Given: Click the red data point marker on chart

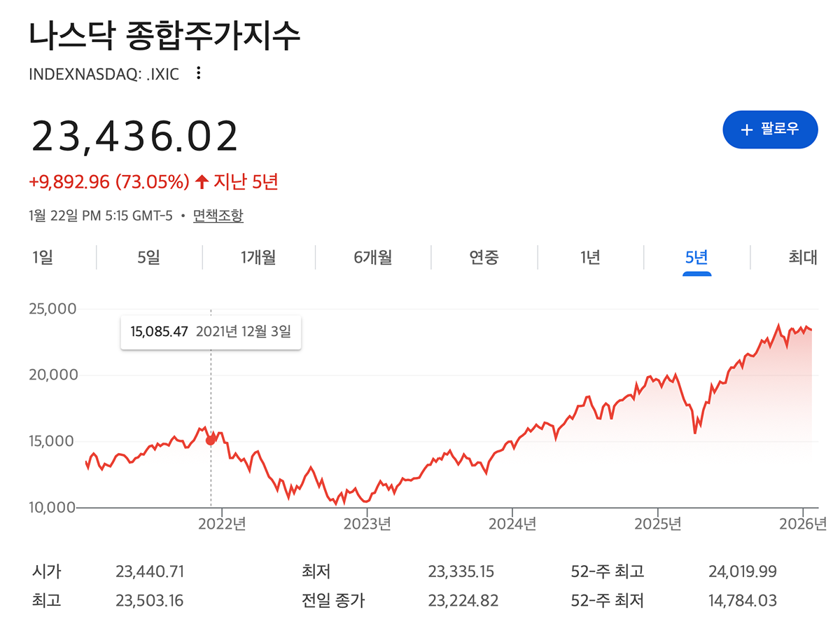Looking at the screenshot, I should [211, 439].
